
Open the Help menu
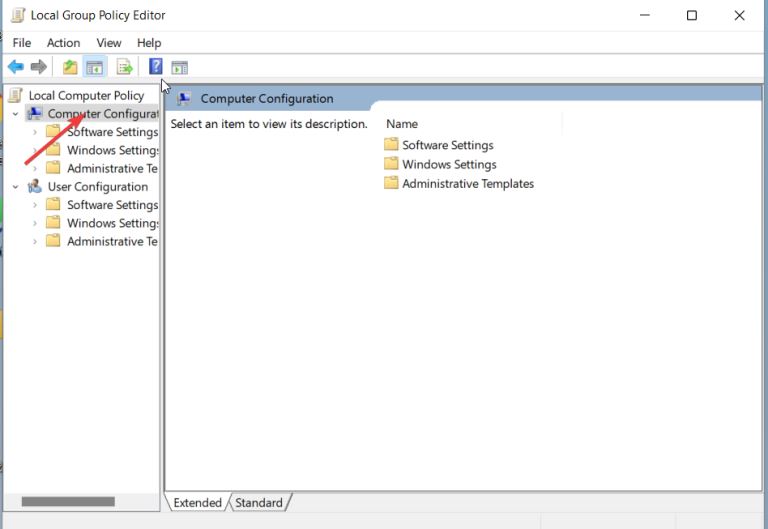pos(149,43)
